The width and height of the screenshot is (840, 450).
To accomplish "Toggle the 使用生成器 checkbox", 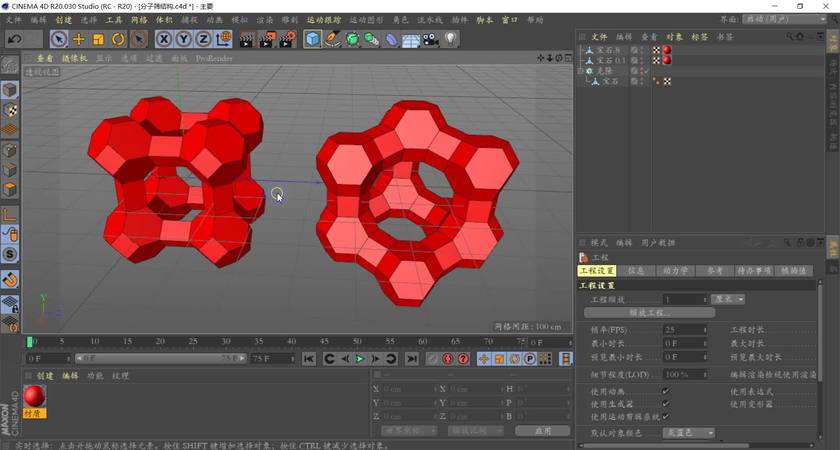I will tap(666, 404).
